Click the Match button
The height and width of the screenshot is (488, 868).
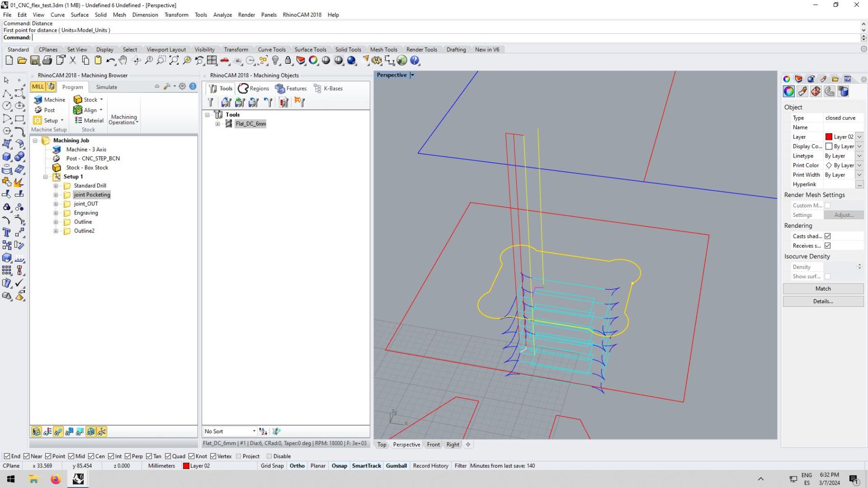pos(823,289)
